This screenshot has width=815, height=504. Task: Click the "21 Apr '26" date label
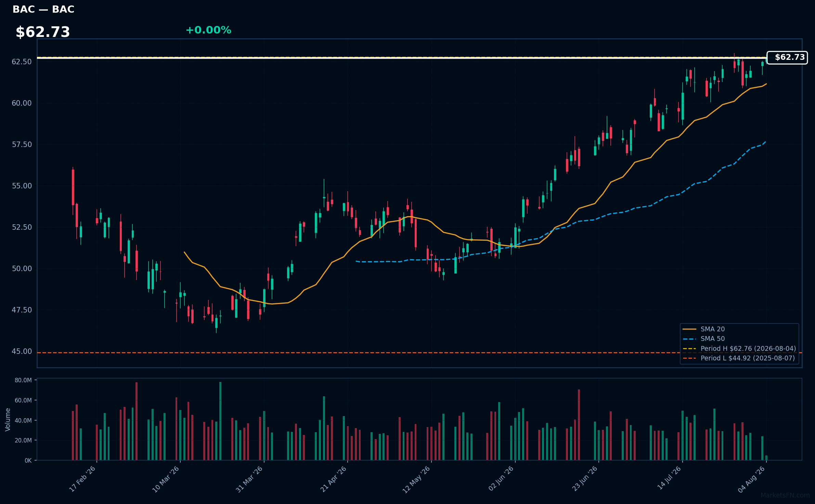333,479
